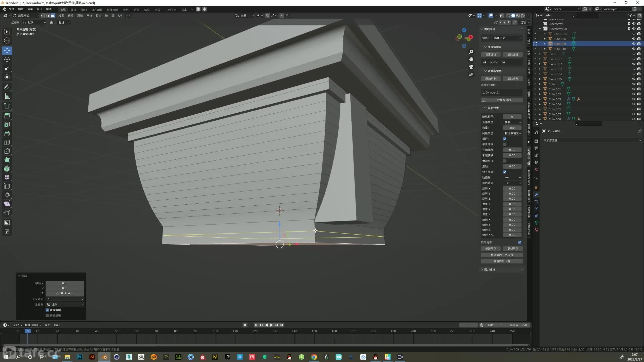Switch perspective/orthographic grid icon

(471, 75)
